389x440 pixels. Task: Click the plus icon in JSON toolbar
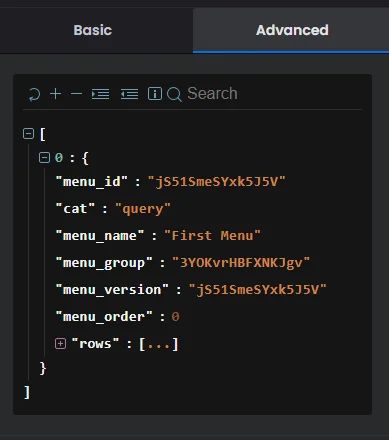56,94
